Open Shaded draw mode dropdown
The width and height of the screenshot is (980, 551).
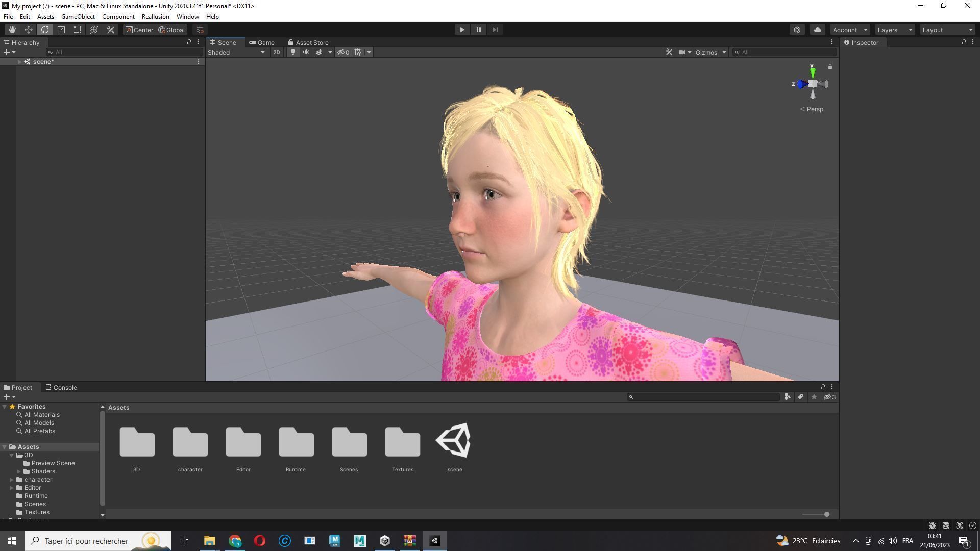(x=236, y=52)
